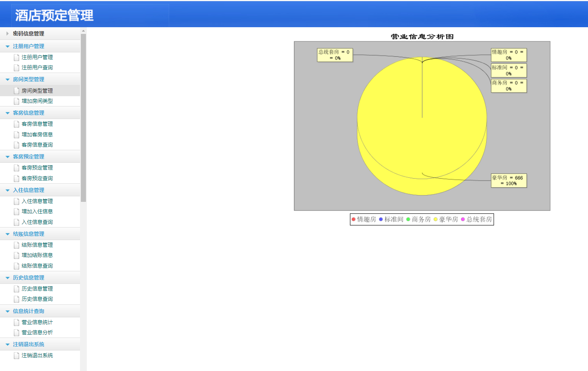
Task: Collapse the 房间类型管理 section header
Action: tap(40, 79)
